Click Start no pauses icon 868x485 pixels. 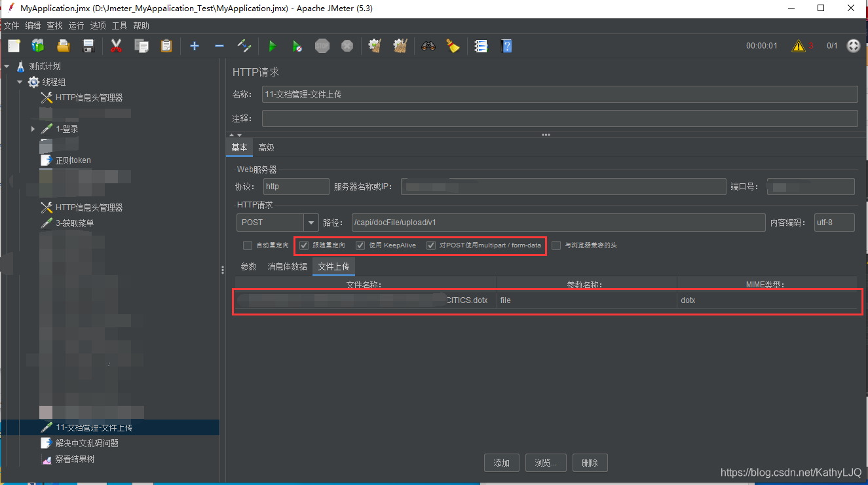pyautogui.click(x=297, y=46)
